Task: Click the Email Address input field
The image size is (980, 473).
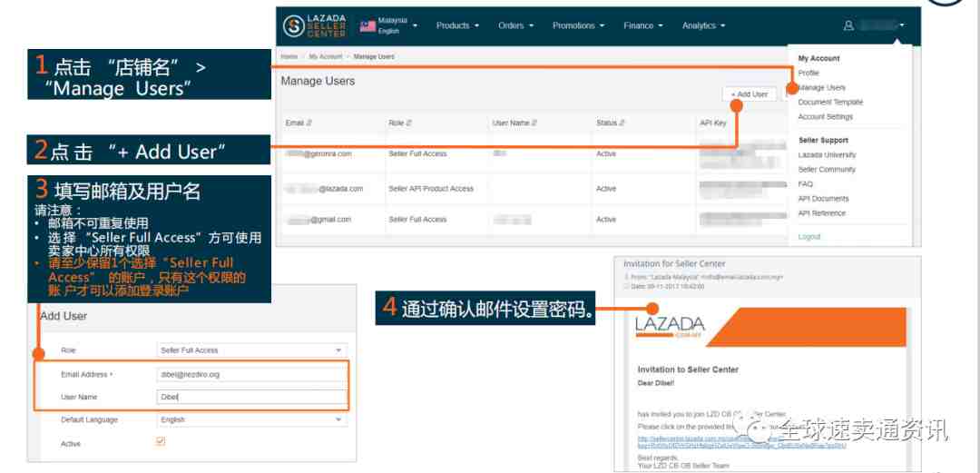Action: 251,374
